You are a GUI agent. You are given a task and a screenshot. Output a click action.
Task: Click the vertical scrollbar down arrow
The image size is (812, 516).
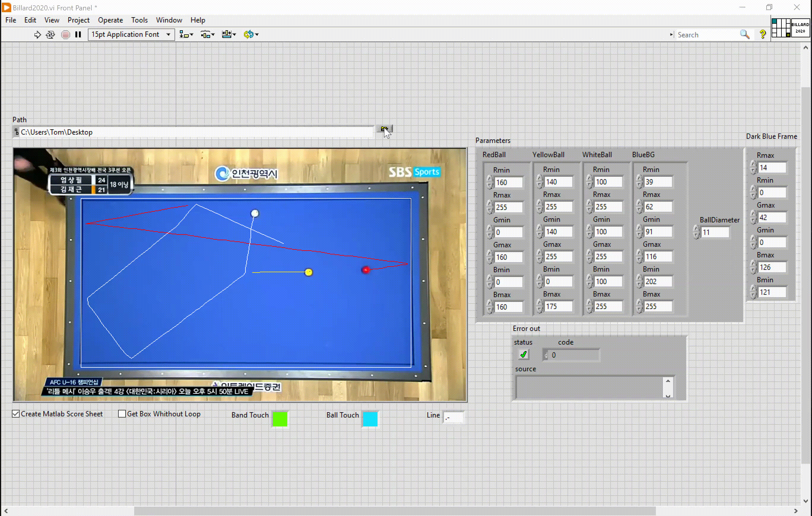(x=805, y=501)
